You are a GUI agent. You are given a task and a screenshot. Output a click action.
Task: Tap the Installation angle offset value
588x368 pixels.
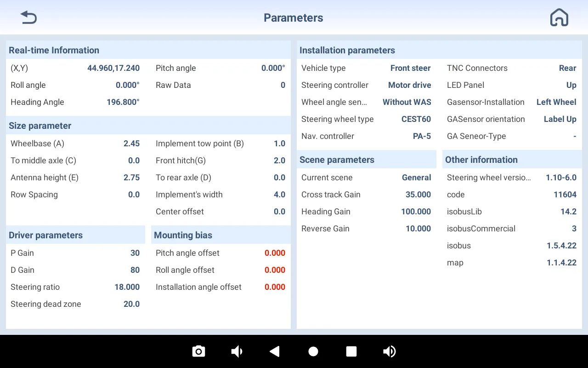pyautogui.click(x=275, y=287)
